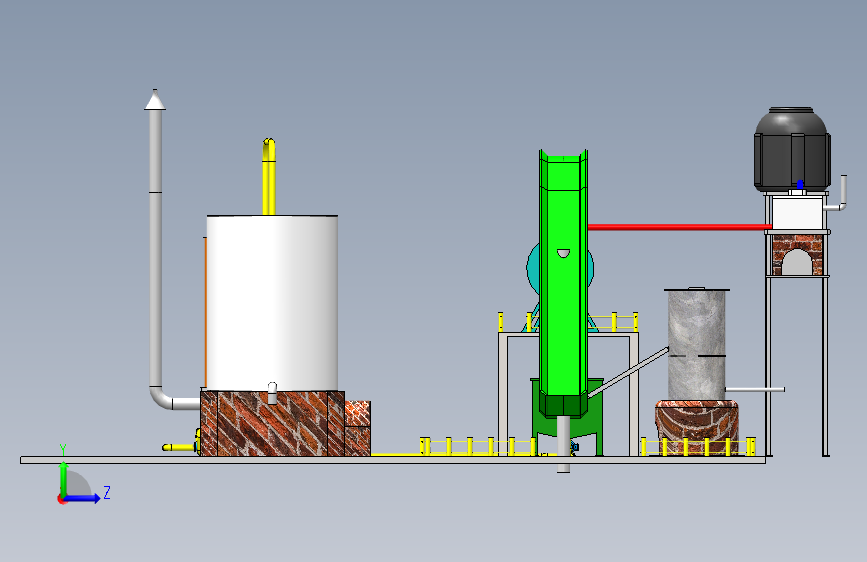
Task: Select the orange strip on white tank's left edge
Action: pos(205,313)
